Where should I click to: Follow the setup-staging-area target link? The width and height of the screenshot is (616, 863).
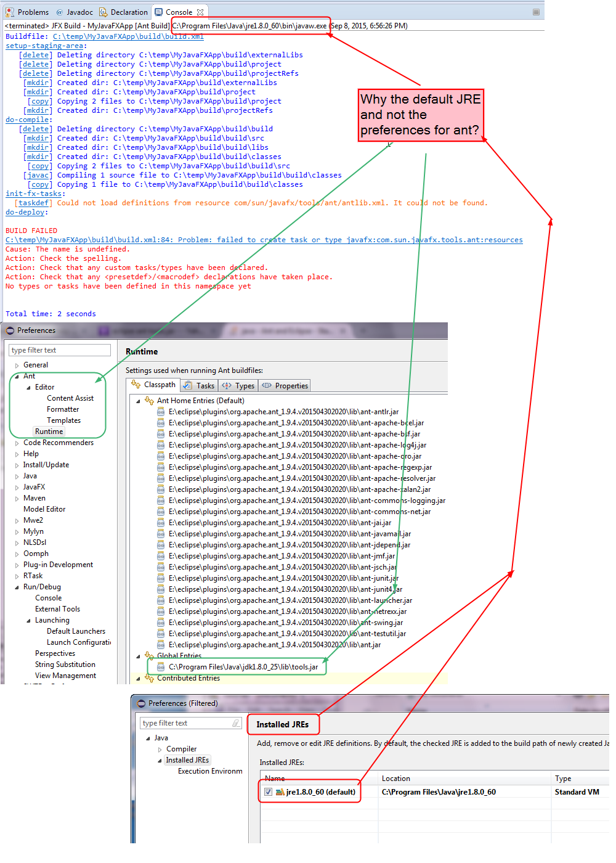(44, 46)
